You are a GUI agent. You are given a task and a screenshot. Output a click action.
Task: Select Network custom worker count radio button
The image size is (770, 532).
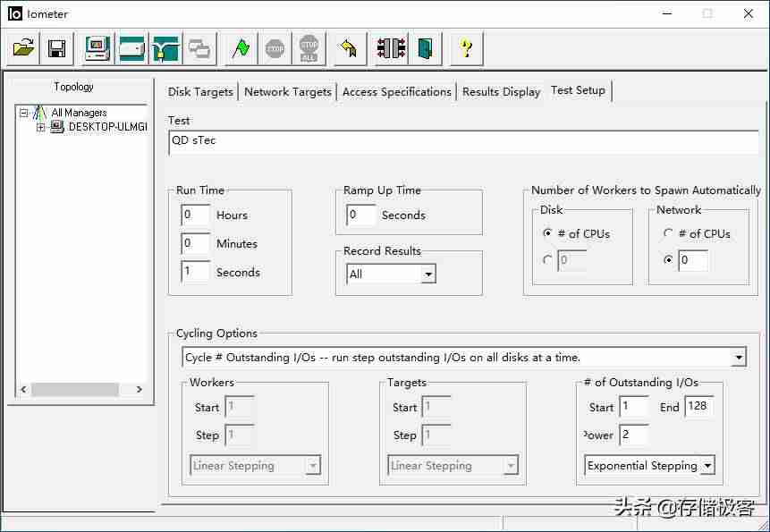pyautogui.click(x=668, y=259)
